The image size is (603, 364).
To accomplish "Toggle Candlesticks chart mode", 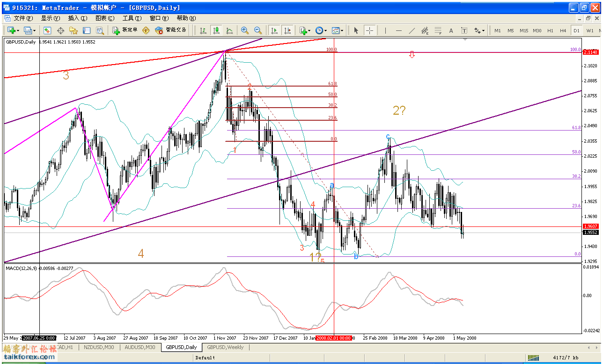I will [x=216, y=30].
